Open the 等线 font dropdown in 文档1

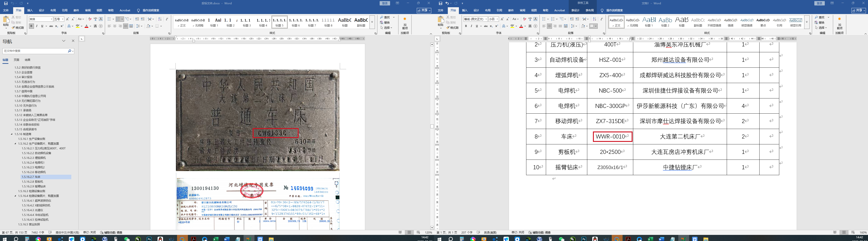(x=486, y=19)
